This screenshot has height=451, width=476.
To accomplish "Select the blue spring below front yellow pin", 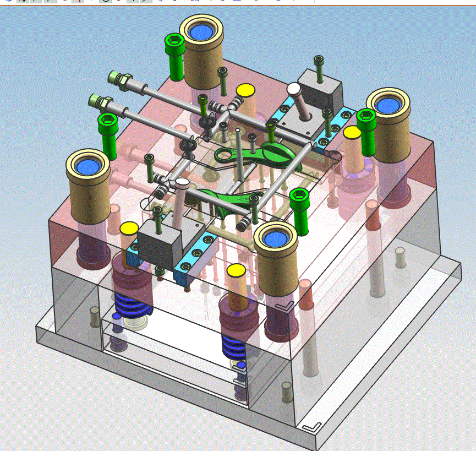I will point(234,346).
